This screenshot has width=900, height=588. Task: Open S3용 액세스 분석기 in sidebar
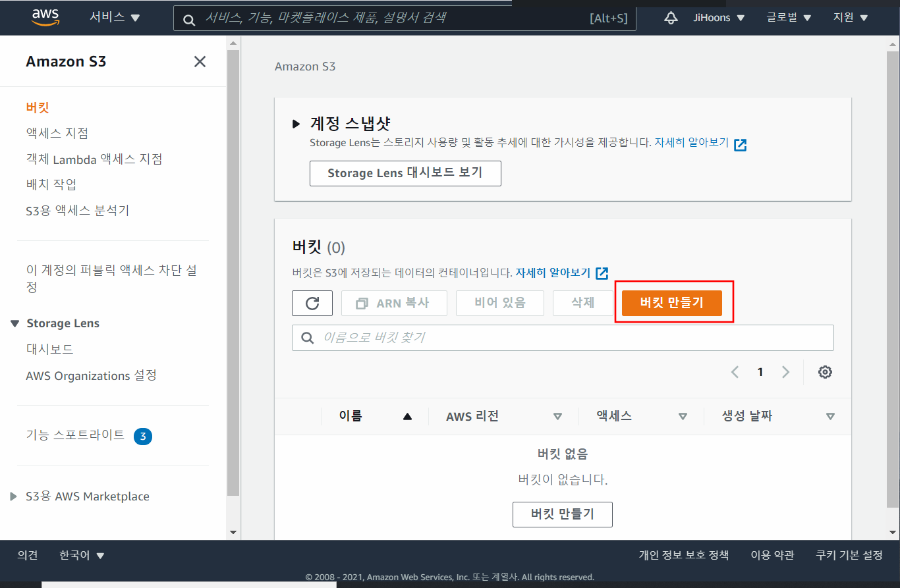78,211
